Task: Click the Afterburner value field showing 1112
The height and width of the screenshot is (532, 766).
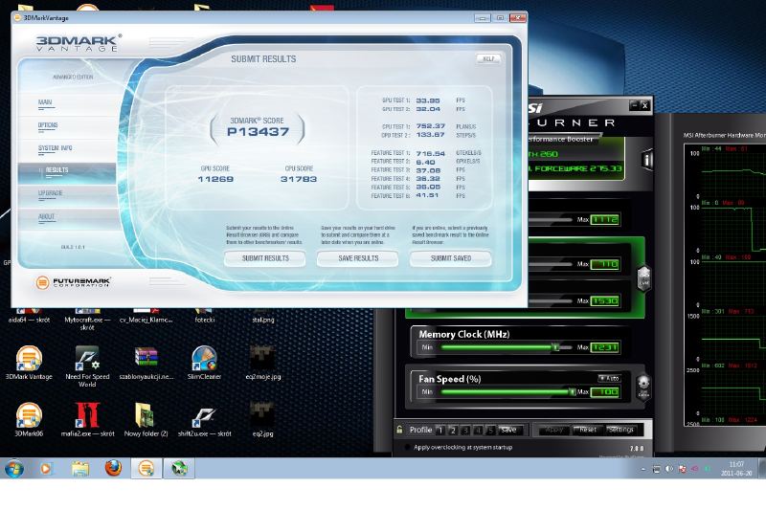Action: pos(605,220)
